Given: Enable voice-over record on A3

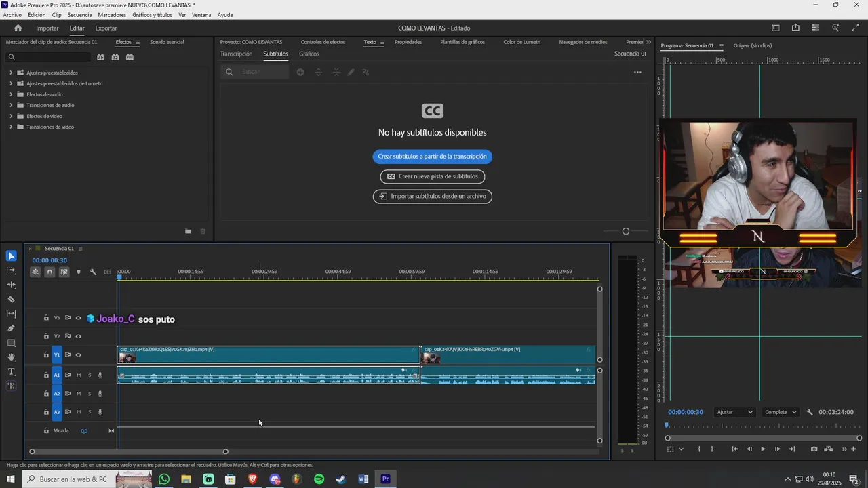Looking at the screenshot, I should pos(100,412).
